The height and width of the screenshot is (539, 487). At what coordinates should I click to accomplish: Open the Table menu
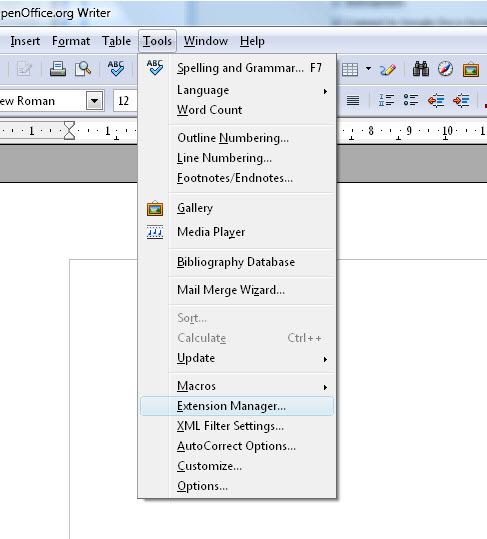pos(117,41)
